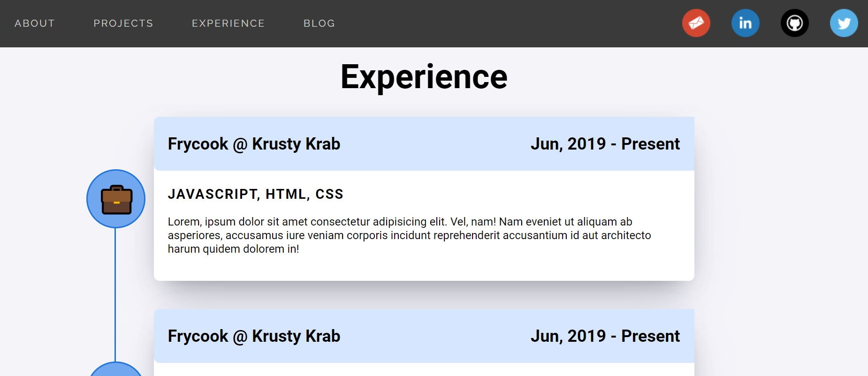Click the second experience card's blue header
Image resolution: width=868 pixels, height=376 pixels.
[424, 336]
